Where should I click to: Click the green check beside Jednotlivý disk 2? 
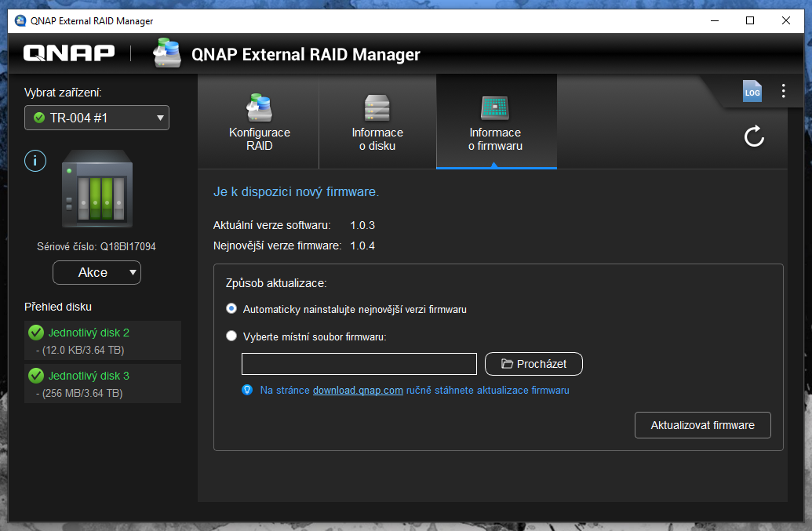pos(36,333)
